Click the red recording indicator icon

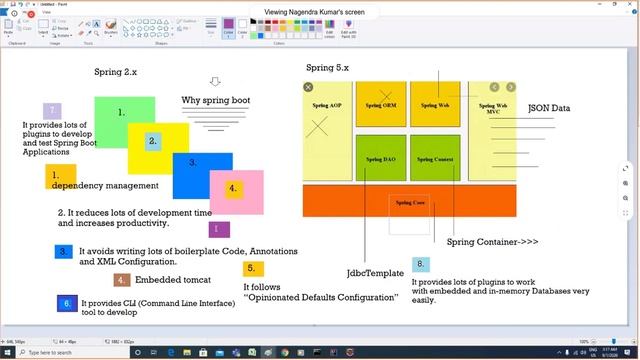pyautogui.click(x=31, y=14)
